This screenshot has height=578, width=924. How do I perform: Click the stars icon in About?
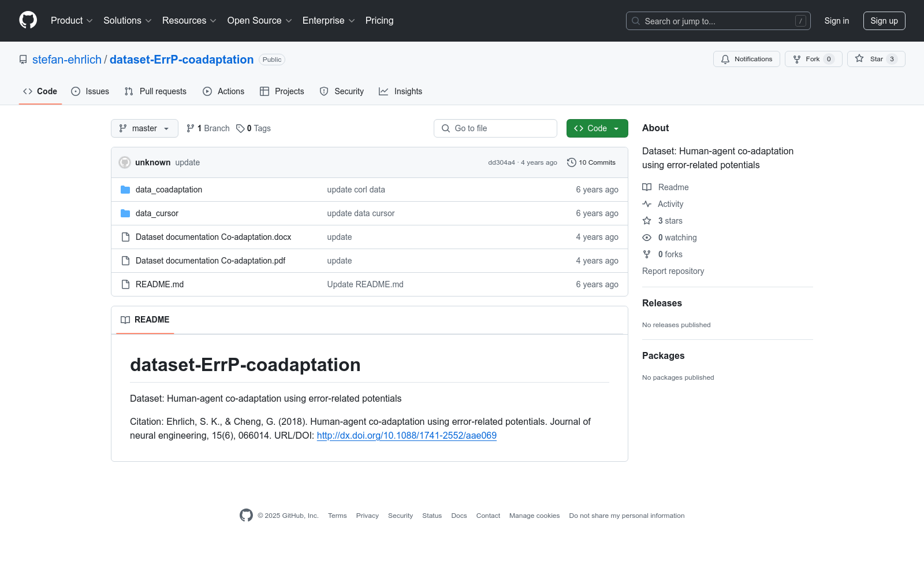647,221
